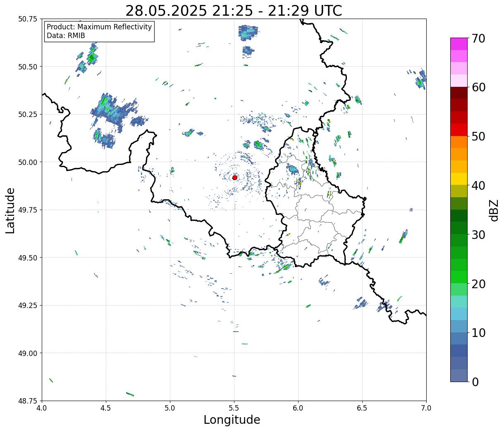Click longitude tick label 5.5
The height and width of the screenshot is (430, 504).
click(x=234, y=408)
